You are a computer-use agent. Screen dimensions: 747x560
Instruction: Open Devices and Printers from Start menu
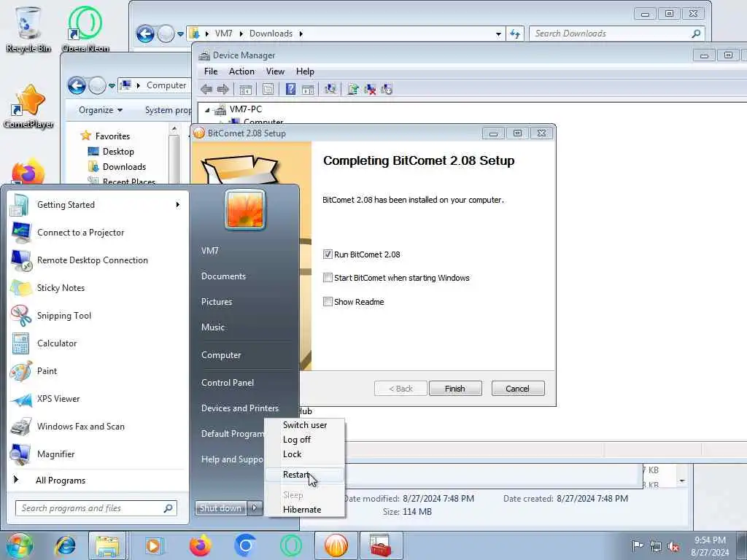(x=239, y=408)
